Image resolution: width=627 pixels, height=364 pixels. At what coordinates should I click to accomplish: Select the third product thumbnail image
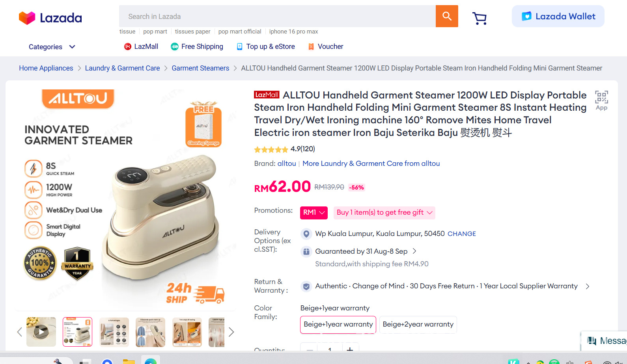click(114, 332)
